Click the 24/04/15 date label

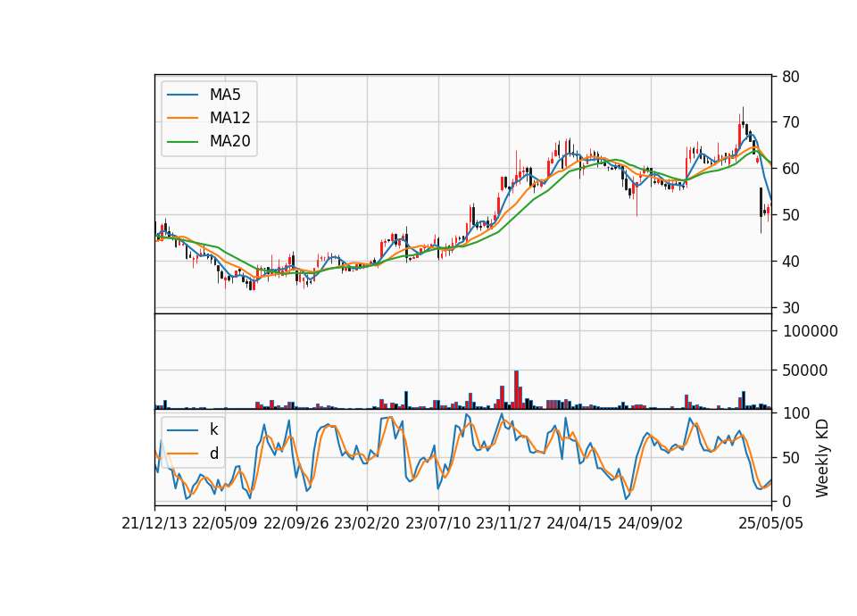click(579, 524)
